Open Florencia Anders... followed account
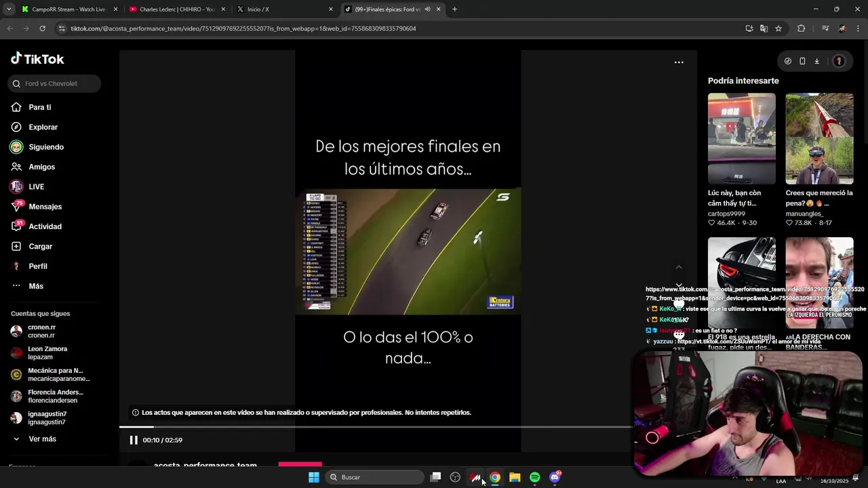868x488 pixels. point(47,396)
